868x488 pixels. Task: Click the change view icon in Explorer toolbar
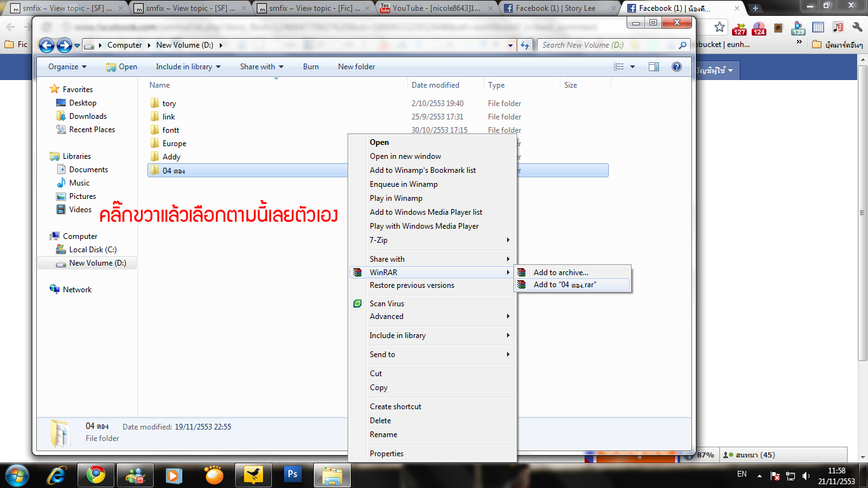tap(619, 67)
